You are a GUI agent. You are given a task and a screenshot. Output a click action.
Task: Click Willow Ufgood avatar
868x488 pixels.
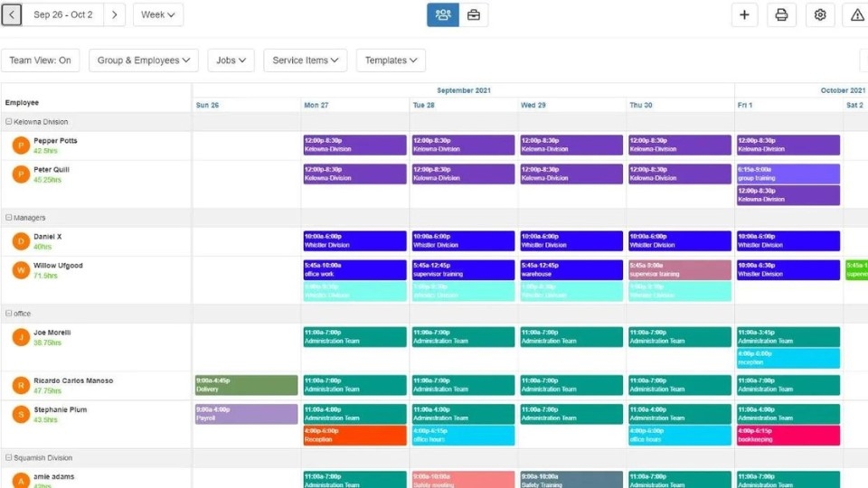[21, 270]
